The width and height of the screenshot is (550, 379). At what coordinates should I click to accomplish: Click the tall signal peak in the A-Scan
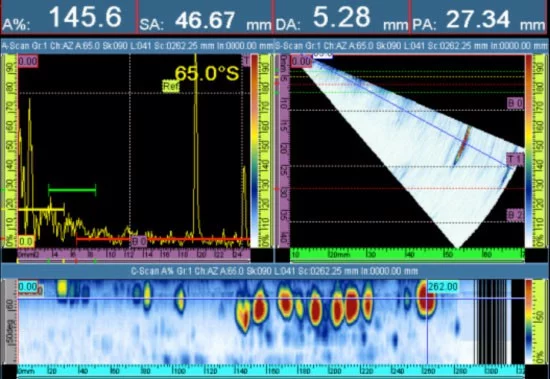[196, 146]
